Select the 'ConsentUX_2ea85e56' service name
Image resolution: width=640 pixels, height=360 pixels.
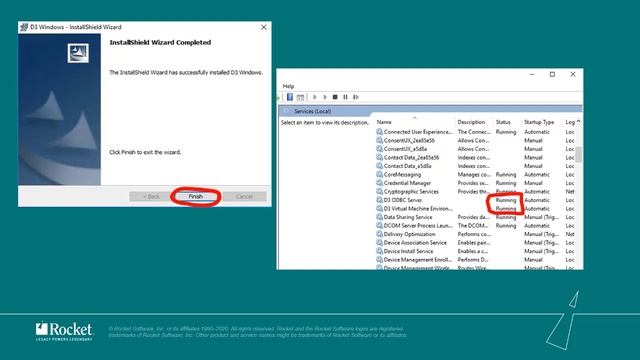(409, 140)
